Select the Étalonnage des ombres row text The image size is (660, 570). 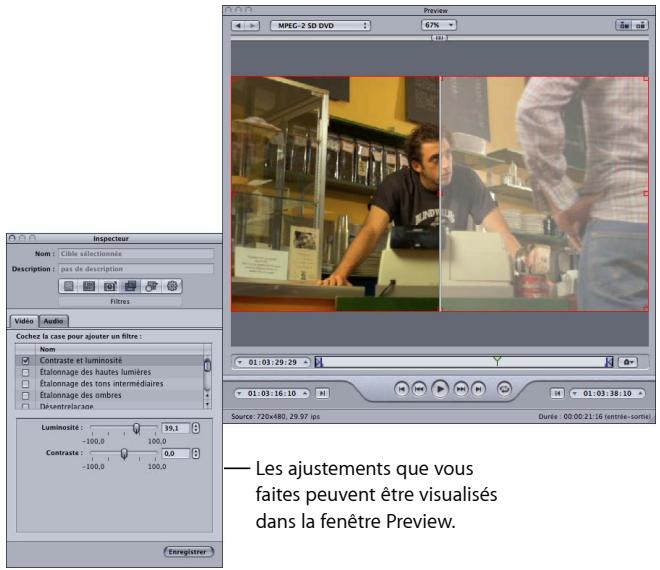coord(80,395)
